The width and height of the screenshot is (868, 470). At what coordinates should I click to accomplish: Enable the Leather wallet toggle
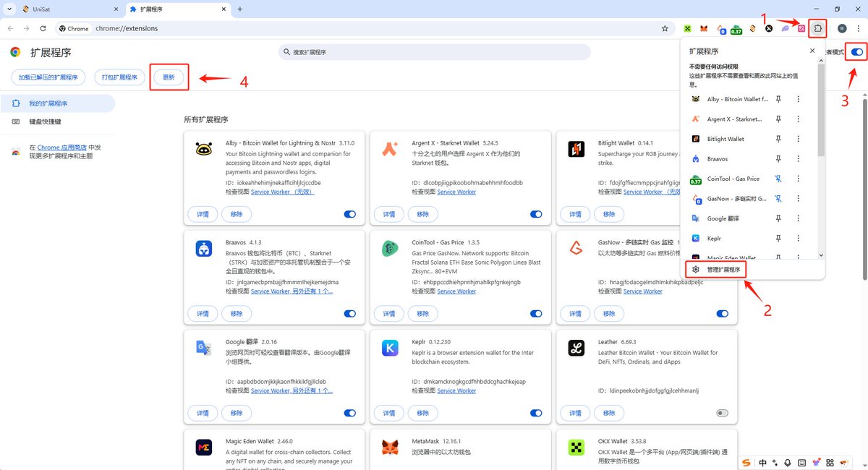pyautogui.click(x=722, y=413)
